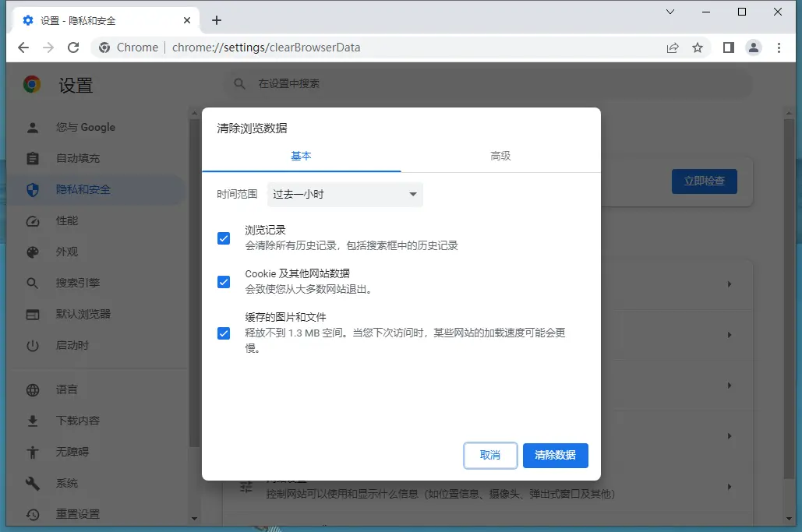Uncheck 缓存的图片和文件

pos(223,333)
